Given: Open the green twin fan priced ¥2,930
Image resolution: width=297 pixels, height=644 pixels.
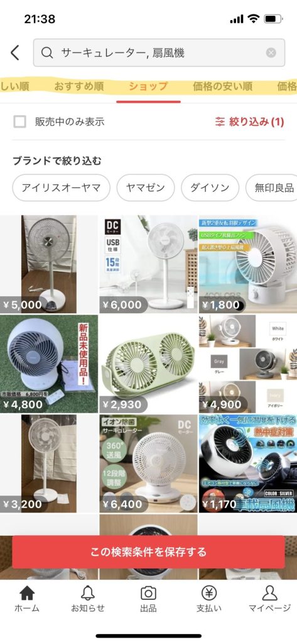Looking at the screenshot, I should 148,364.
